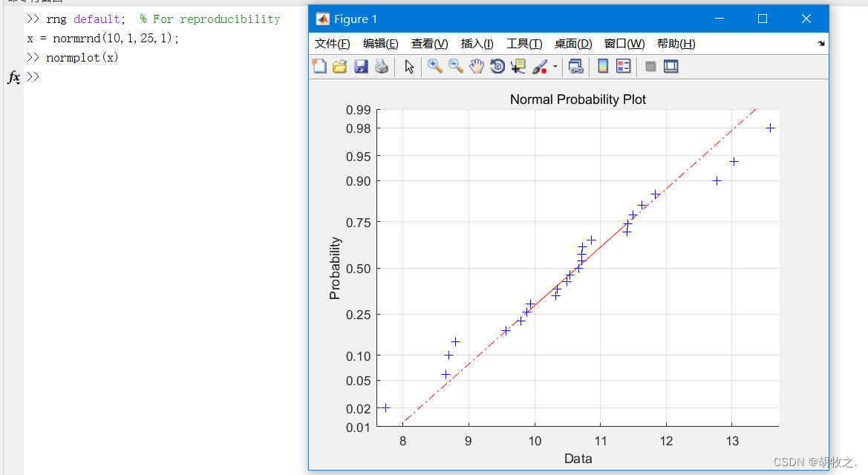The height and width of the screenshot is (475, 868).
Task: Select the Zoom Out tool
Action: click(455, 66)
